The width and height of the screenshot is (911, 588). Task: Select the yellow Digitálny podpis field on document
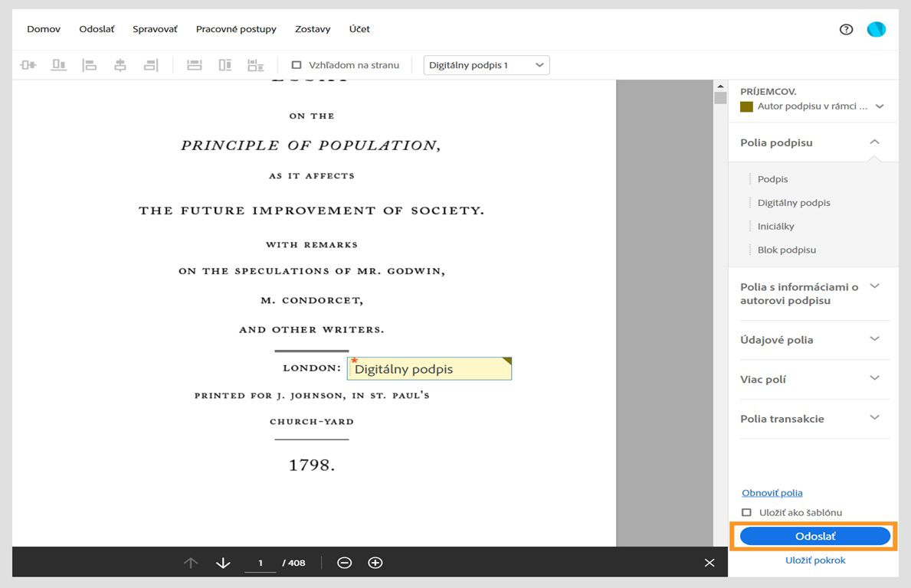[x=429, y=368]
